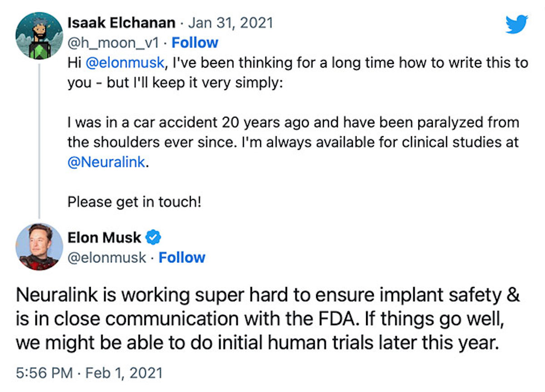Image resolution: width=545 pixels, height=392 pixels.
Task: Open the Isaak Elchanan display name
Action: (x=121, y=23)
